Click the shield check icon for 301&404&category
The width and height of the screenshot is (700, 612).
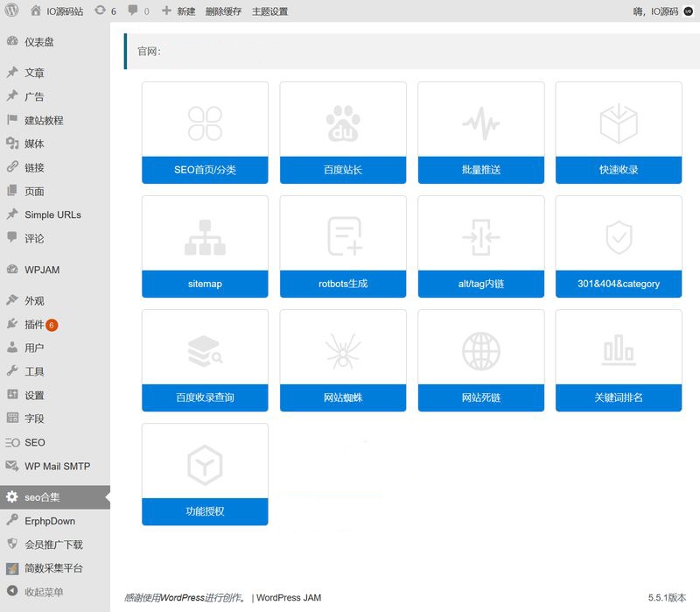tap(619, 237)
